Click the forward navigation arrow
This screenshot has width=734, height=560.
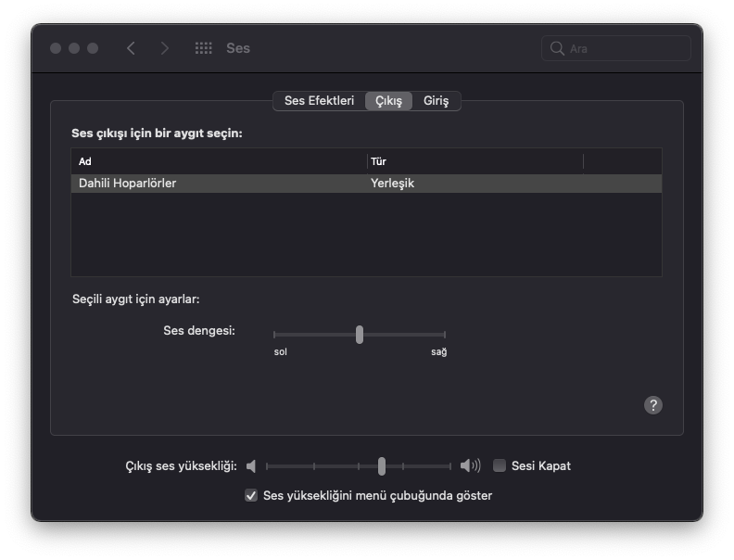[165, 48]
